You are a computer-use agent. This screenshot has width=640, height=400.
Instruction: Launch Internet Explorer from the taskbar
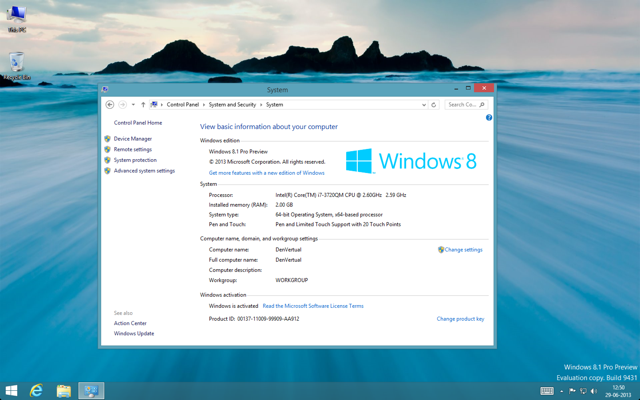click(x=36, y=391)
